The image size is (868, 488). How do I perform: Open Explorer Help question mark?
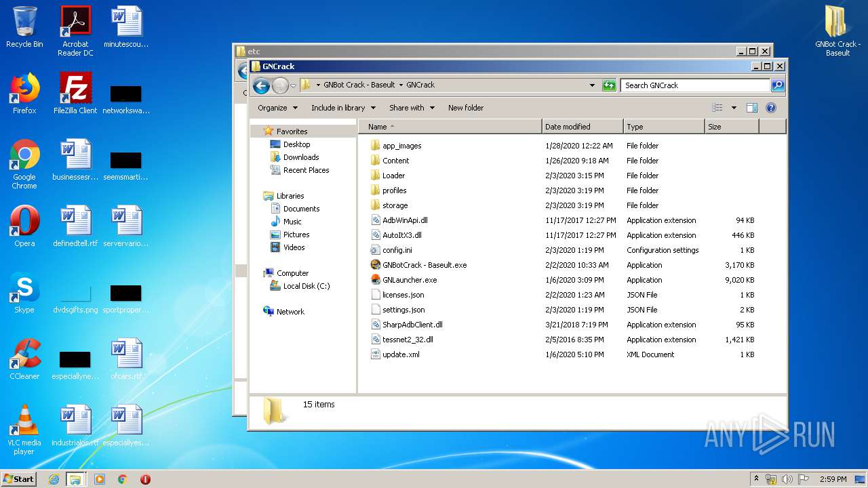coord(770,108)
